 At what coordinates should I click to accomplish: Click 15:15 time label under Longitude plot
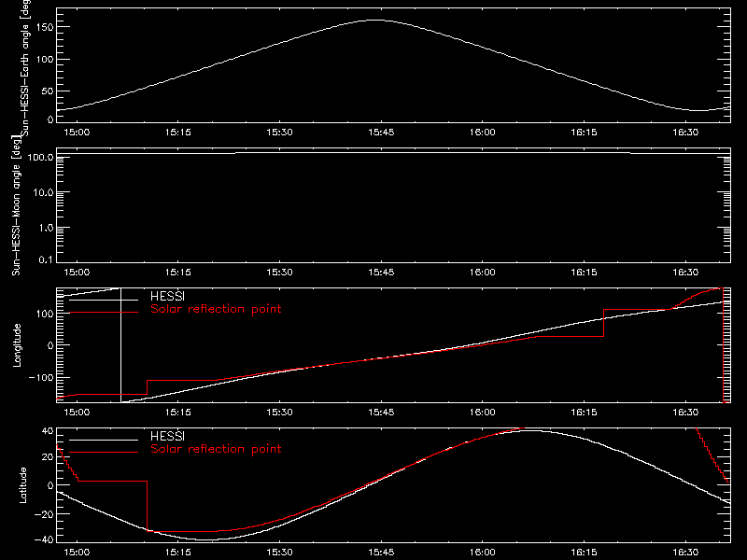[x=178, y=412]
